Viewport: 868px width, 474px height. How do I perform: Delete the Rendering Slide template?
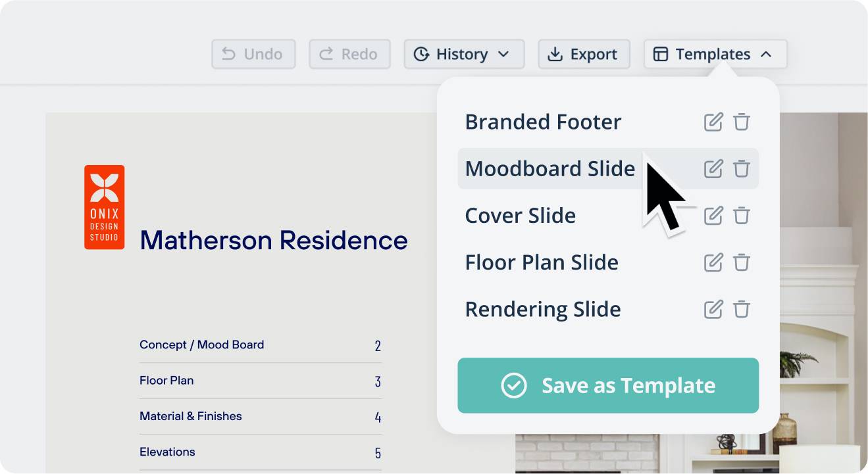tap(742, 310)
